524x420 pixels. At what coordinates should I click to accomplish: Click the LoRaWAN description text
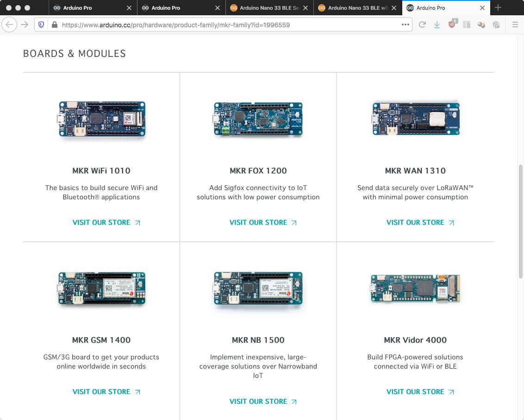pyautogui.click(x=415, y=192)
